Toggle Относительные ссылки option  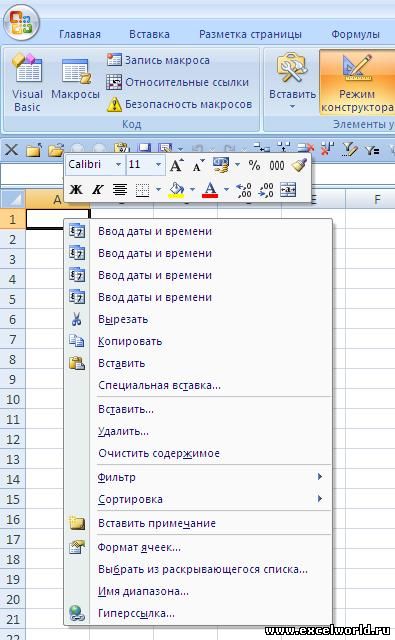point(178,82)
